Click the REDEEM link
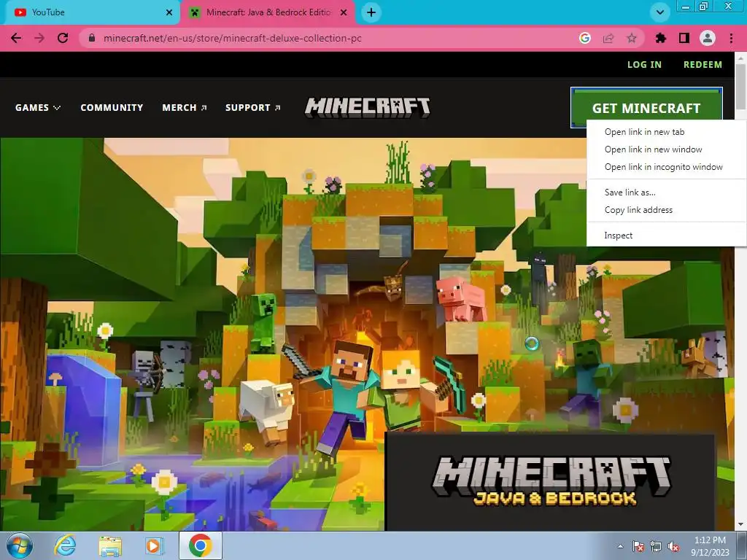 pyautogui.click(x=703, y=64)
